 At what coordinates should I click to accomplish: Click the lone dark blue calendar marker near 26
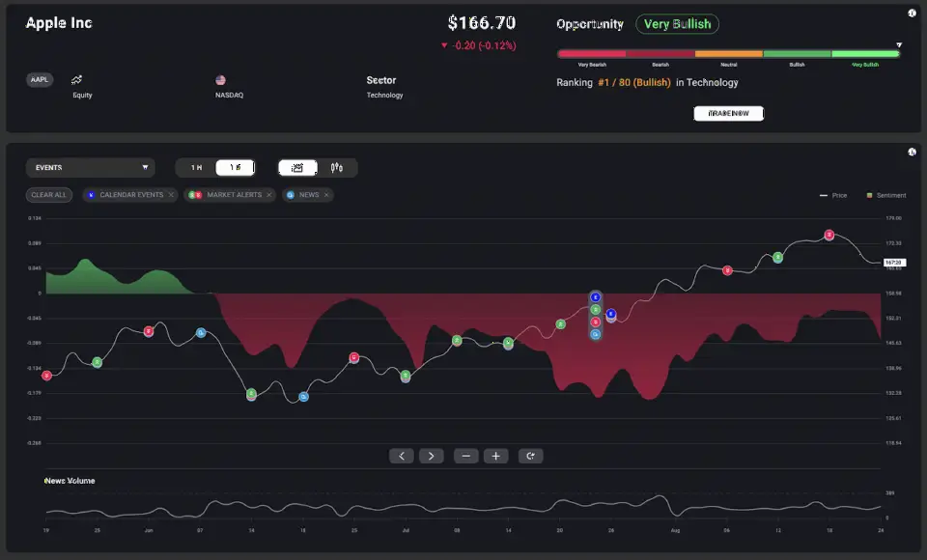[x=611, y=314]
